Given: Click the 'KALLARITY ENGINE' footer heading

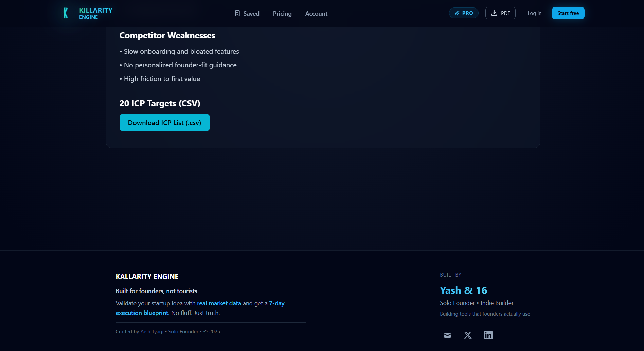Looking at the screenshot, I should (147, 277).
